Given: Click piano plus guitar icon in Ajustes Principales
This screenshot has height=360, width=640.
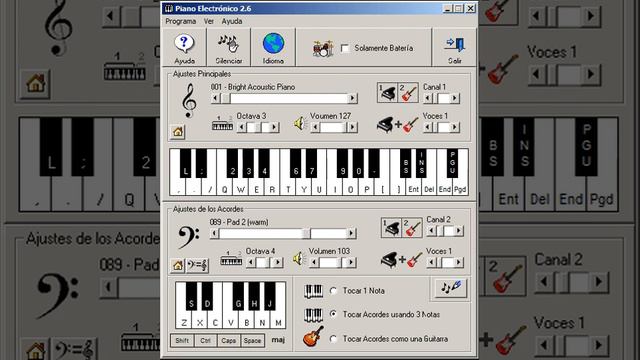Looking at the screenshot, I should pyautogui.click(x=398, y=124).
